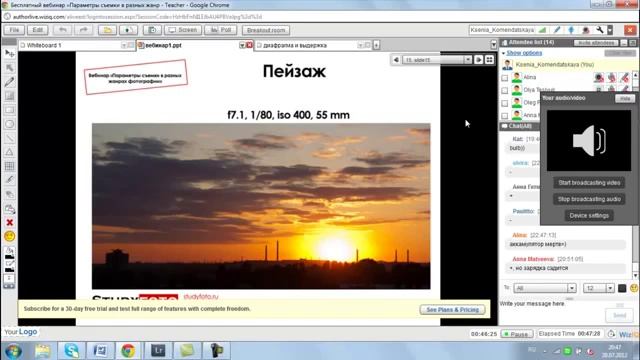Click the Breakout room button
Screen dimensions: 640x360
click(x=266, y=30)
